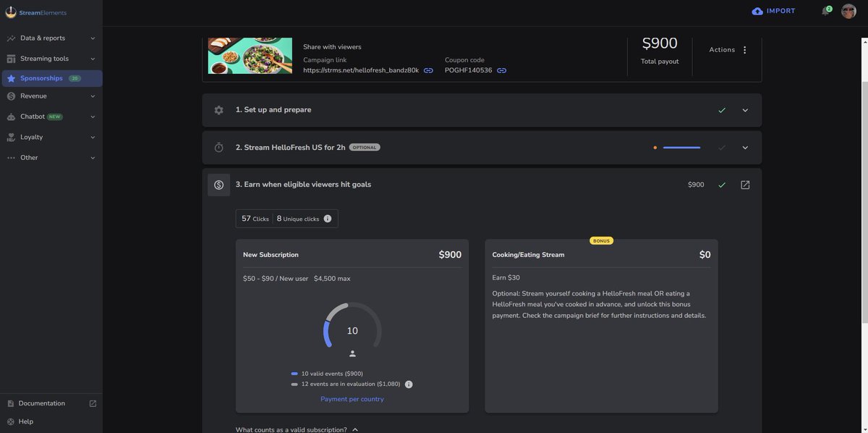Image resolution: width=868 pixels, height=433 pixels.
Task: Click the Data & reports chart icon
Action: tap(11, 38)
